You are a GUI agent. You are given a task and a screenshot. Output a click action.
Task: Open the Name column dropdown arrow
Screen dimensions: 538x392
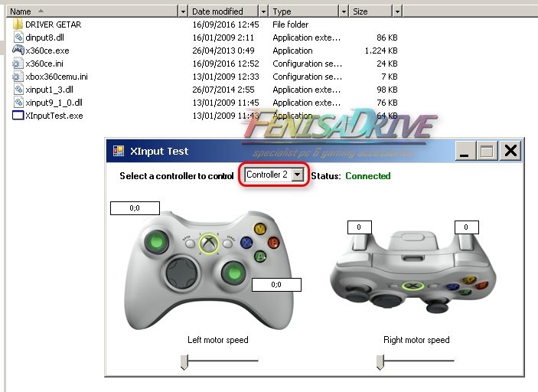[183, 11]
